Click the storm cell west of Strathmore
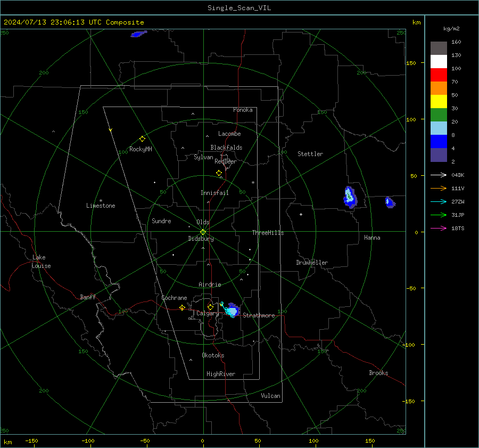The image size is (479, 448). point(233,310)
